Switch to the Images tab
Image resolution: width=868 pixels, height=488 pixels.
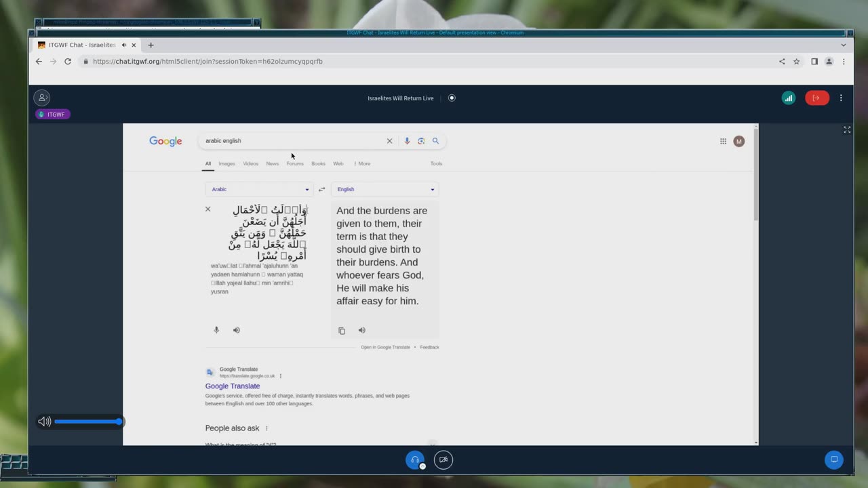click(226, 163)
